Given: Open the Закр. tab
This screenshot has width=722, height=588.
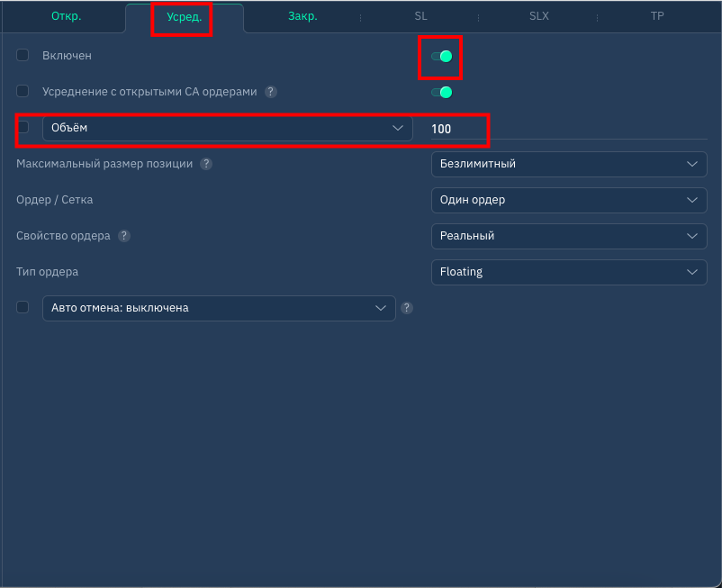Looking at the screenshot, I should pos(302,16).
